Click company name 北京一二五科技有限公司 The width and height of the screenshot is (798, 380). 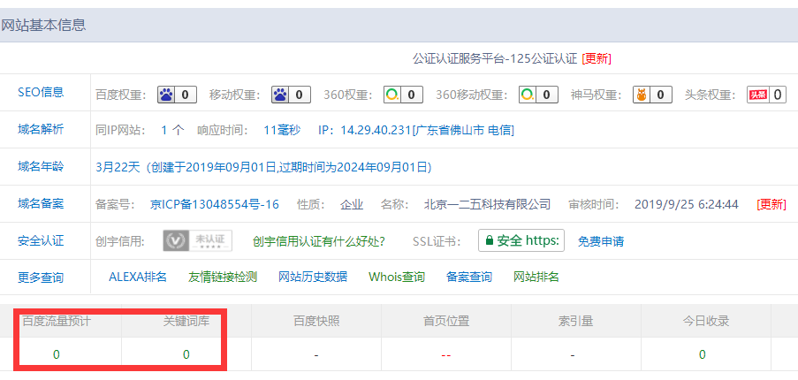[488, 204]
